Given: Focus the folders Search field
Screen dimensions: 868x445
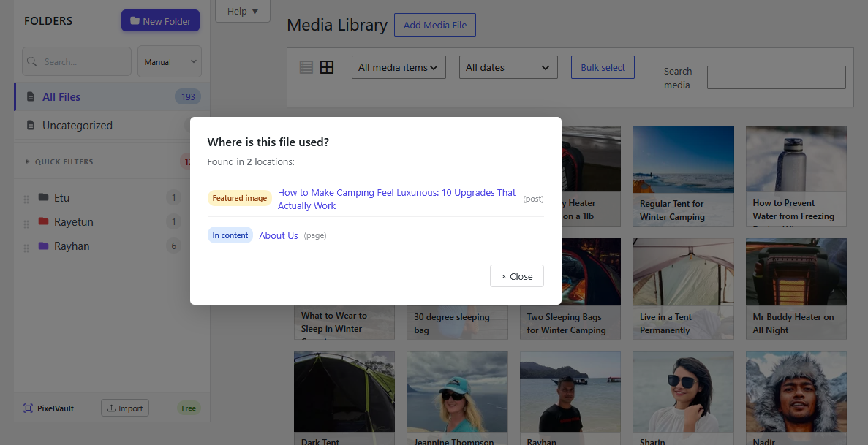Looking at the screenshot, I should click(77, 61).
